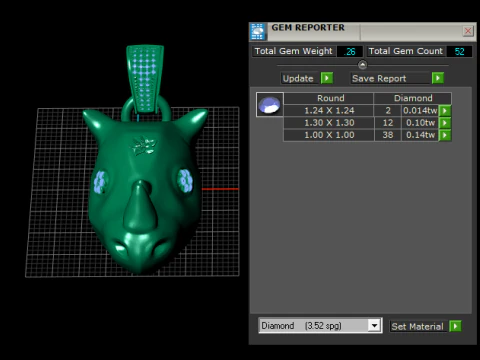Click the Save Report button
This screenshot has width=480, height=360.
point(390,78)
